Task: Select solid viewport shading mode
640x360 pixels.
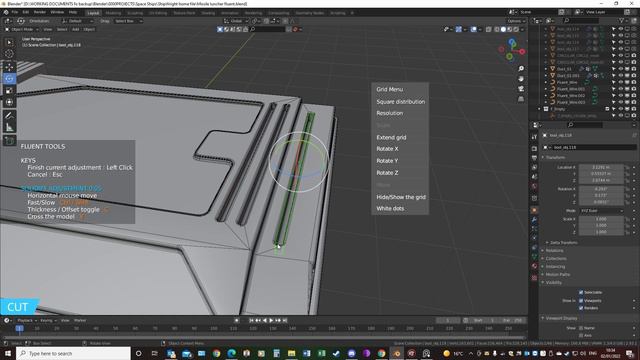Action: pyautogui.click(x=503, y=29)
